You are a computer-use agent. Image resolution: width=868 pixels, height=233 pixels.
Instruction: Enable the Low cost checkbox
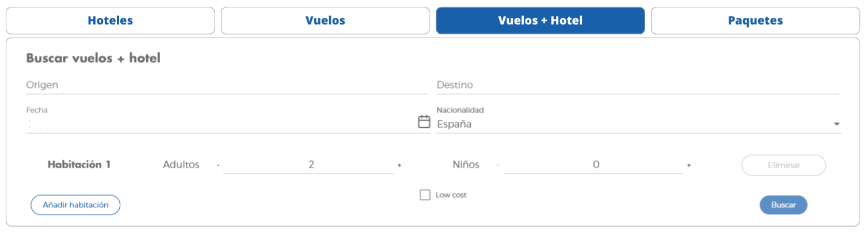click(x=425, y=195)
